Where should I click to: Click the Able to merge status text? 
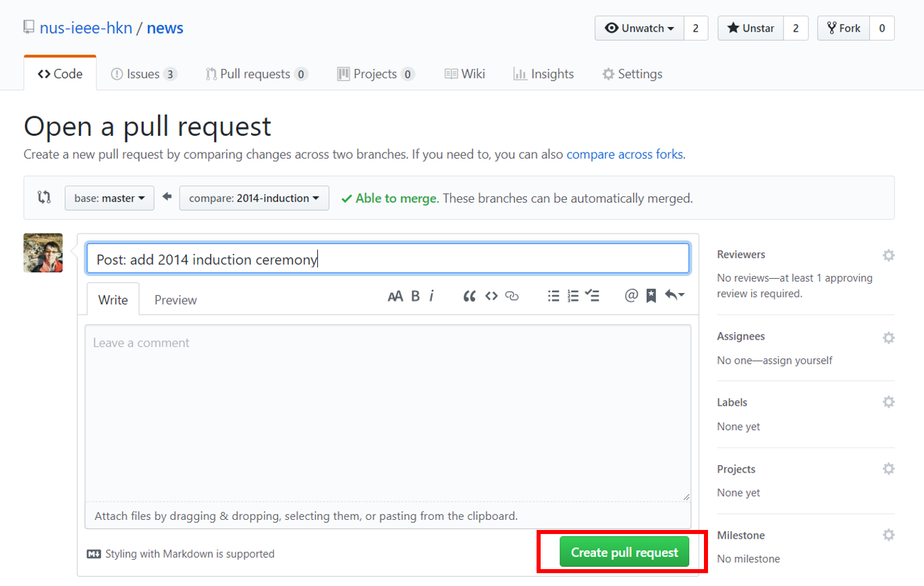point(398,198)
